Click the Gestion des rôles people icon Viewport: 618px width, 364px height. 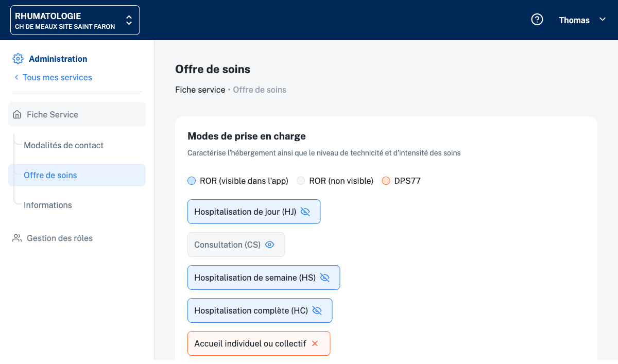18,238
